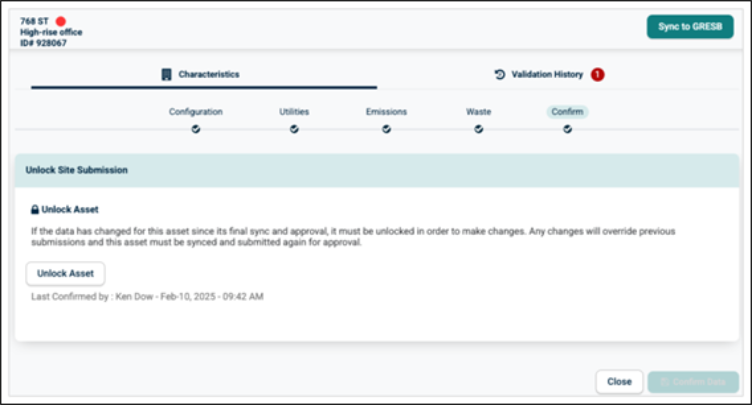Click the building icon beside Characteristics
The width and height of the screenshot is (752, 405).
click(x=167, y=74)
